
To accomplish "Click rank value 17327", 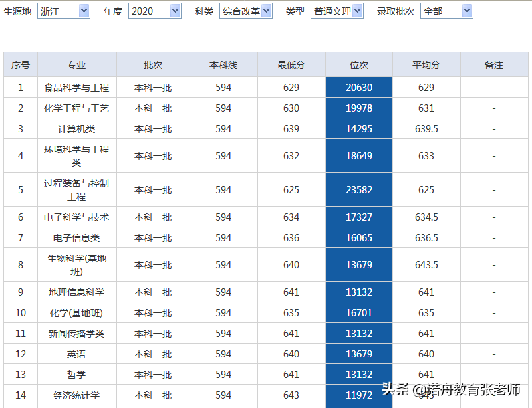I will 359,217.
